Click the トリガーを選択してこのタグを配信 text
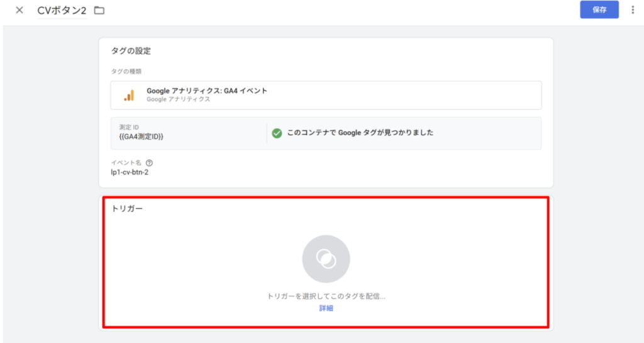This screenshot has height=343, width=644. pyautogui.click(x=326, y=295)
